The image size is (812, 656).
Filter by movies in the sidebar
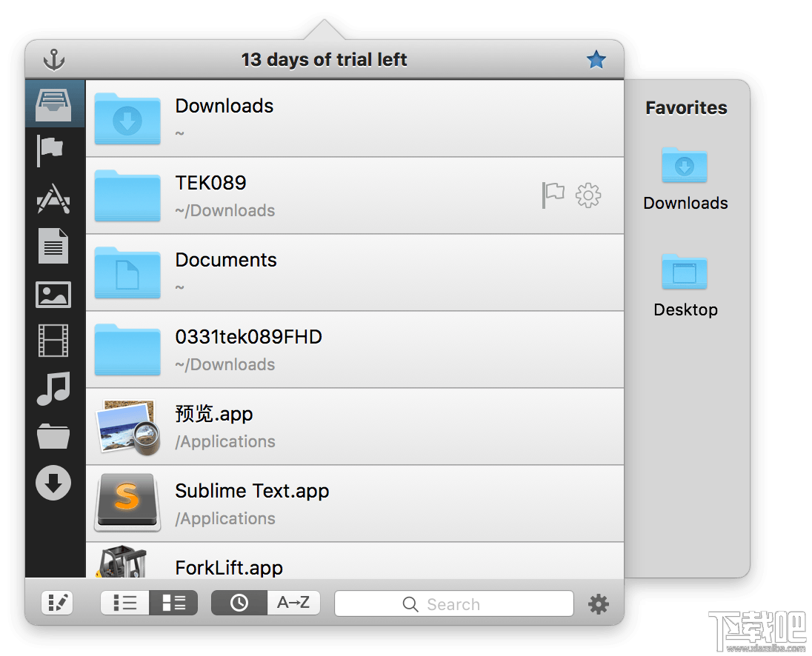(53, 342)
